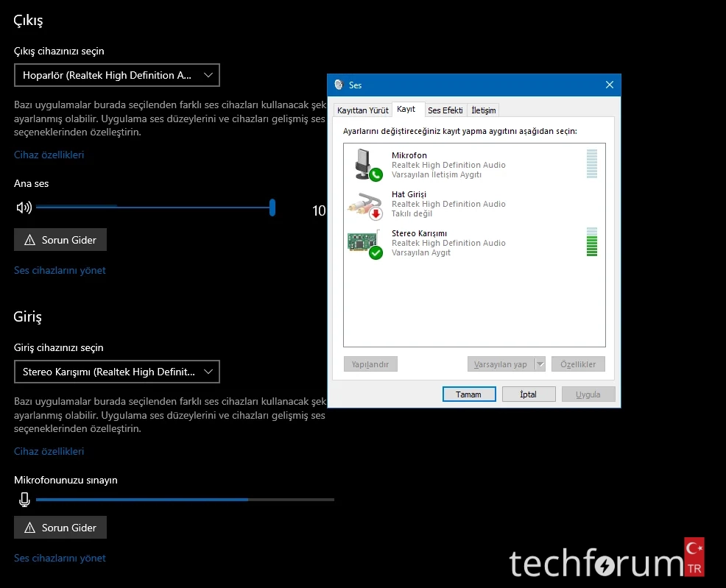Click Sorun Gider under Çıkış section
Image resolution: width=726 pixels, height=588 pixels.
coord(60,240)
